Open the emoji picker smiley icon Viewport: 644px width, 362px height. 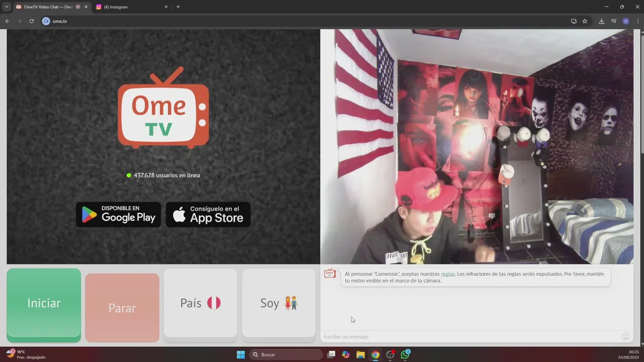coord(625,336)
